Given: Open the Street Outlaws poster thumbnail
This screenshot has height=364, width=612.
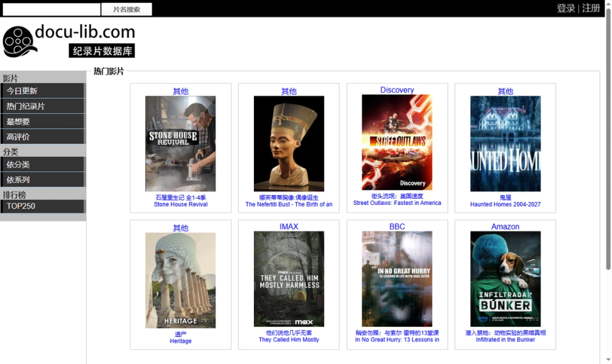Looking at the screenshot, I should click(397, 142).
